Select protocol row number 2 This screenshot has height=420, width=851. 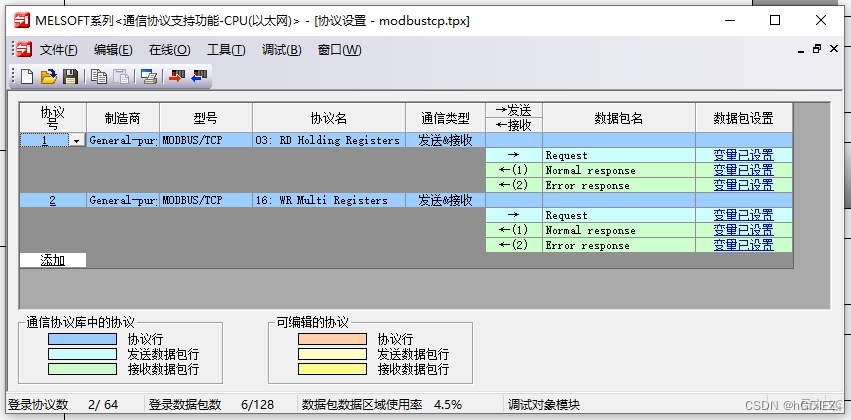pos(53,200)
